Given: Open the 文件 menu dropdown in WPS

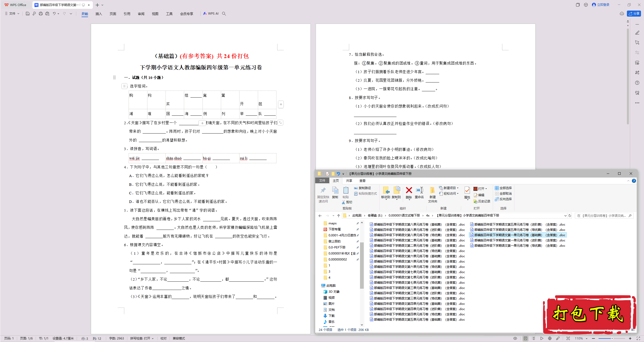Looking at the screenshot, I should pos(12,14).
